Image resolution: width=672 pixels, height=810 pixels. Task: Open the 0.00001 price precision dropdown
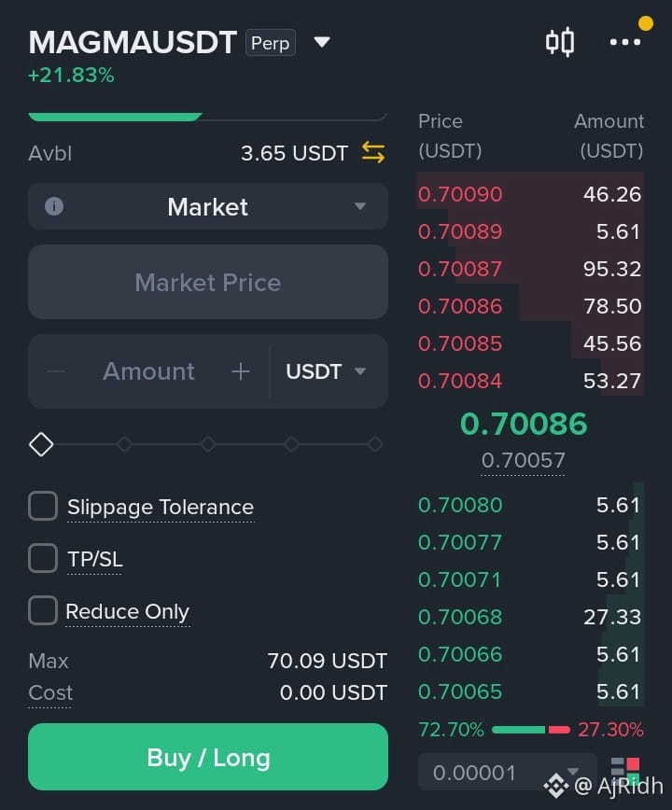point(507,773)
